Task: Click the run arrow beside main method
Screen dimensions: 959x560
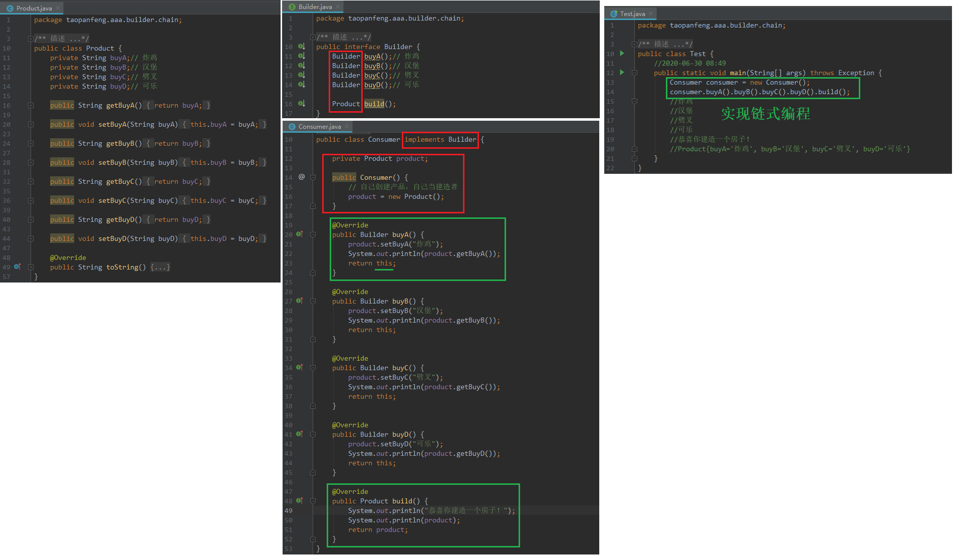Action: pos(622,72)
